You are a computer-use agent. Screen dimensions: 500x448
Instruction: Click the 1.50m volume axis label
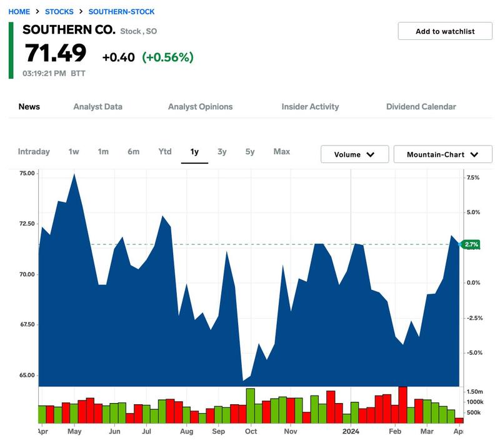coord(475,392)
